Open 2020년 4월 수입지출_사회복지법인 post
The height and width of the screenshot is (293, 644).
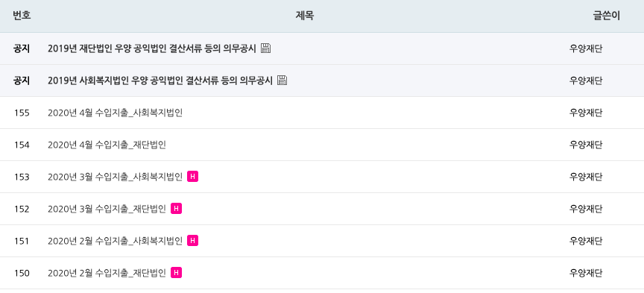pos(115,113)
